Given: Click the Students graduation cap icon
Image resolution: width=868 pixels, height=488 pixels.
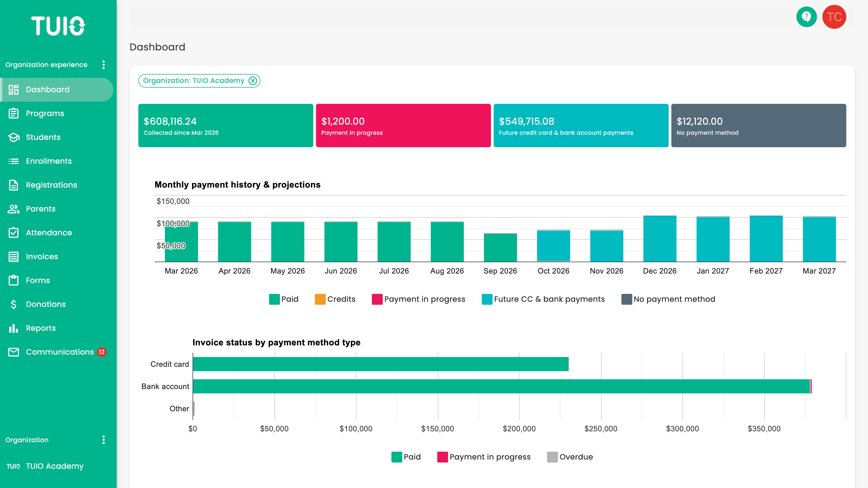Looking at the screenshot, I should pyautogui.click(x=14, y=137).
